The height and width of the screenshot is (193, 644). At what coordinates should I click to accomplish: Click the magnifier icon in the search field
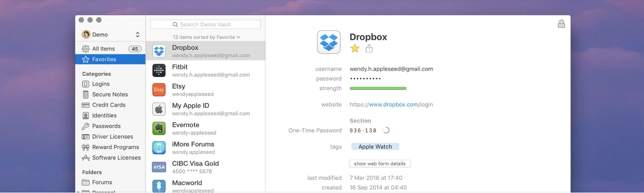175,25
